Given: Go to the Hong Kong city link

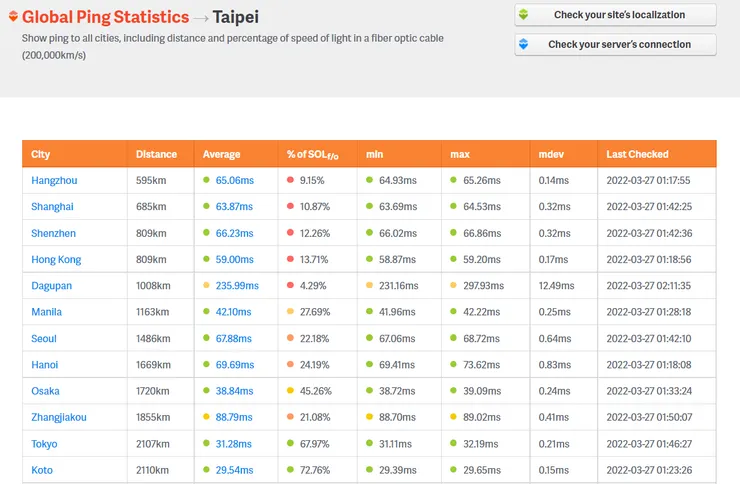Looking at the screenshot, I should [x=56, y=259].
